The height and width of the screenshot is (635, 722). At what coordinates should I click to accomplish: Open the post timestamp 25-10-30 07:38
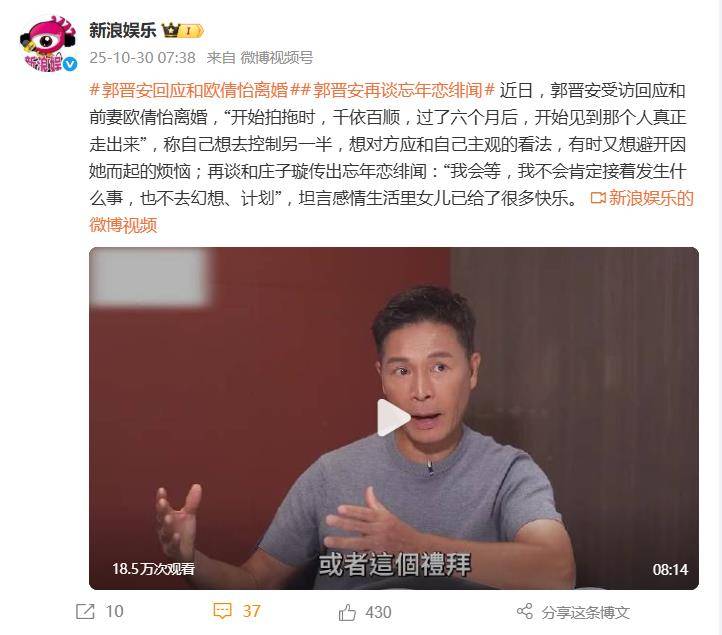click(142, 58)
